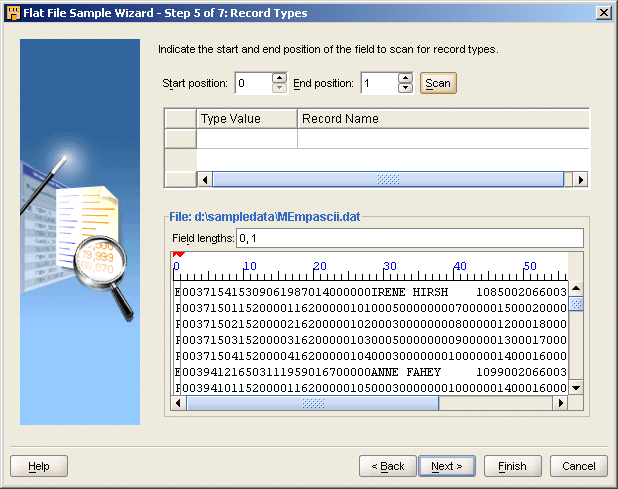Click the empty Record Name cell
This screenshot has width=618, height=489.
pos(443,139)
